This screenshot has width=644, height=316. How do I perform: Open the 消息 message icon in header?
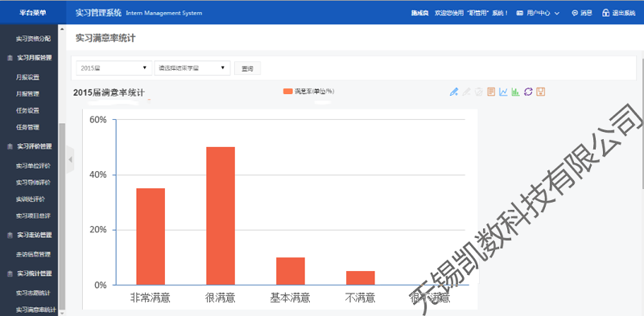tap(575, 13)
